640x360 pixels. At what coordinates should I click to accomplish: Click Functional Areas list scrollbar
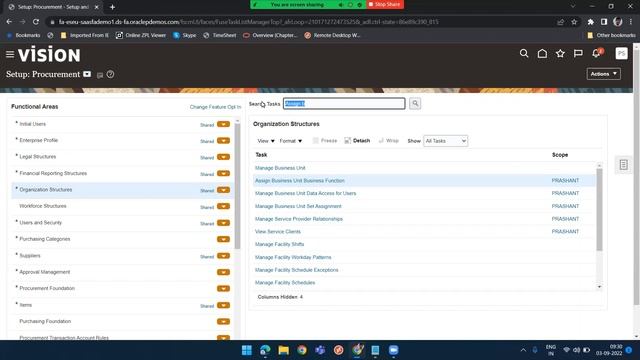pos(237,186)
